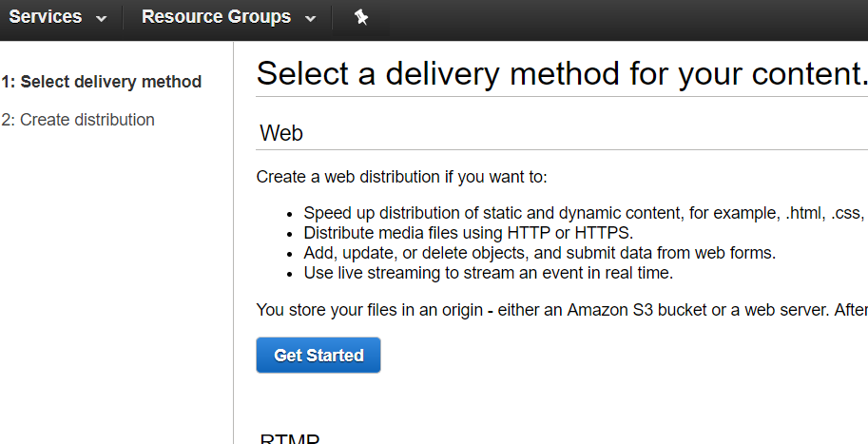Click the pin shortcut icon
Screen dimensions: 868x444
click(x=360, y=17)
